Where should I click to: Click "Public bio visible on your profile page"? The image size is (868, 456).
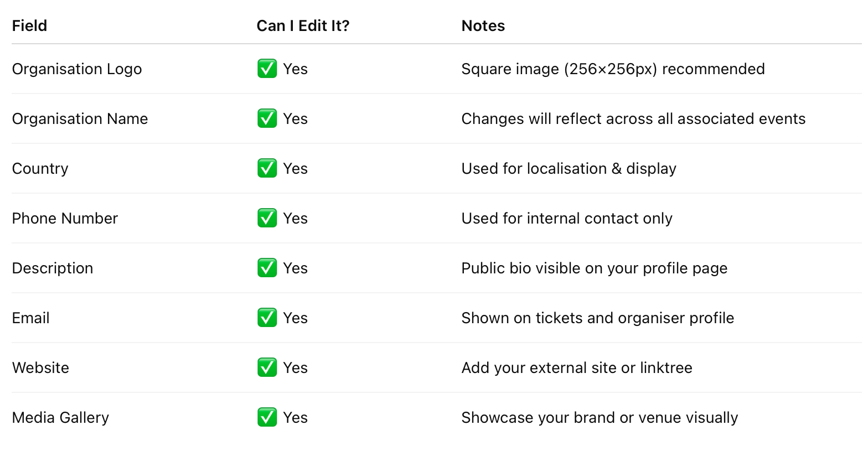point(594,268)
